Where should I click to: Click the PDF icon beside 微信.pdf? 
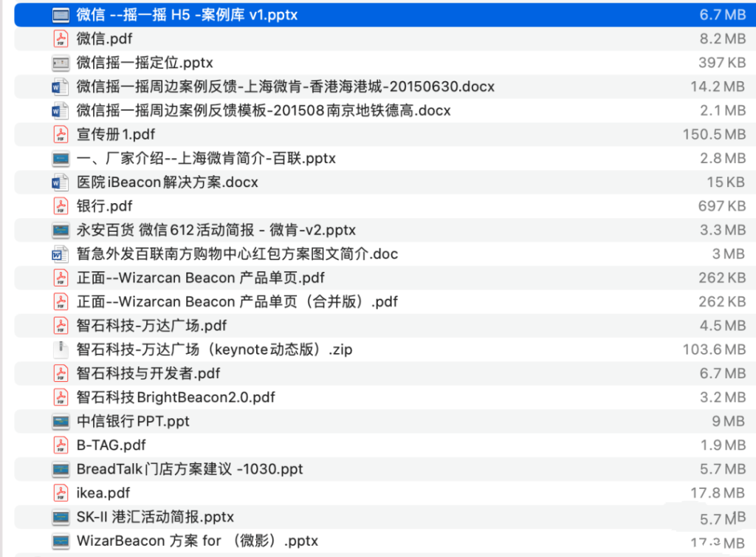[61, 38]
